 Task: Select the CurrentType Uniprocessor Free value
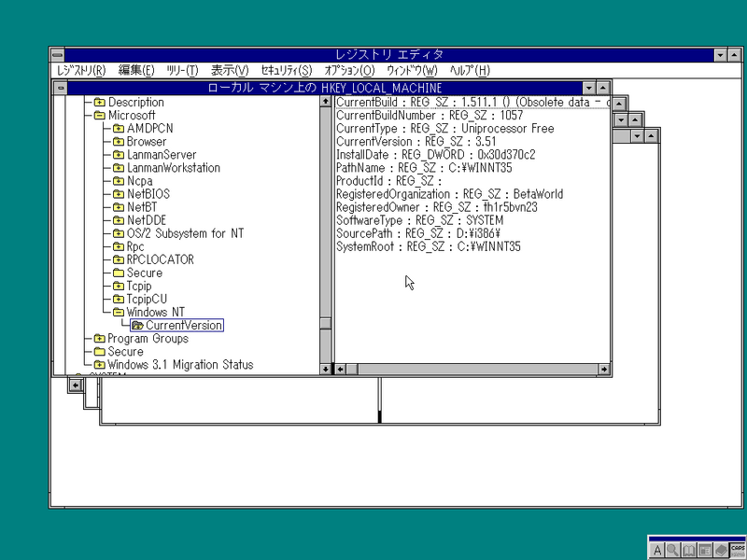[445, 128]
